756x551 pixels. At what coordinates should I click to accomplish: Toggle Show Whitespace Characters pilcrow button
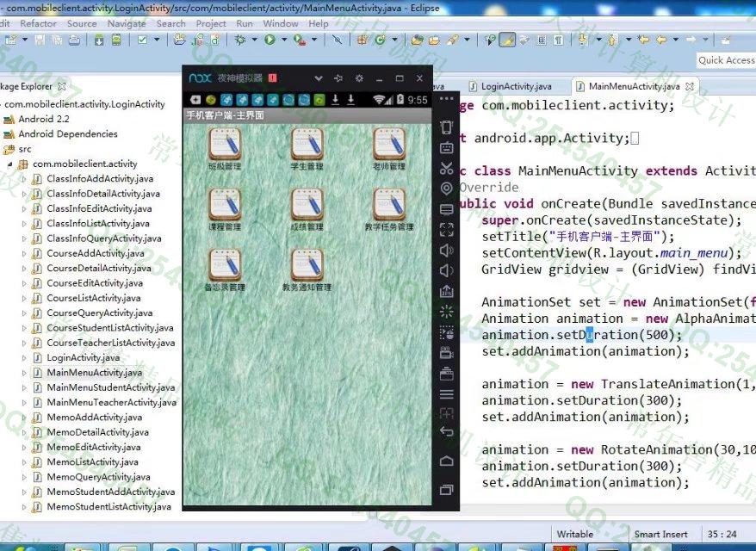(x=558, y=40)
